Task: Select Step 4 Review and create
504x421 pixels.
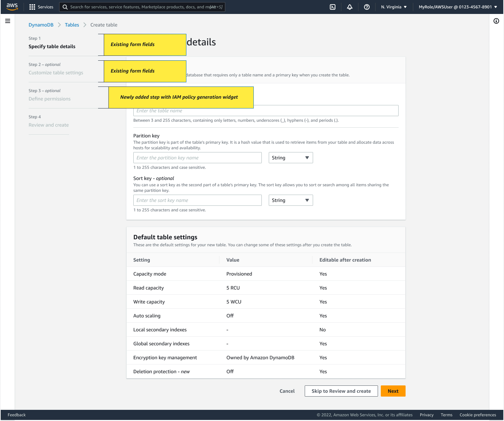Action: point(49,125)
